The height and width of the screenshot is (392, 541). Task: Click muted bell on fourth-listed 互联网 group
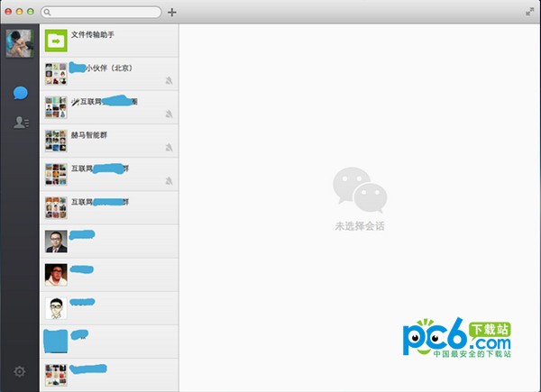[x=170, y=181]
